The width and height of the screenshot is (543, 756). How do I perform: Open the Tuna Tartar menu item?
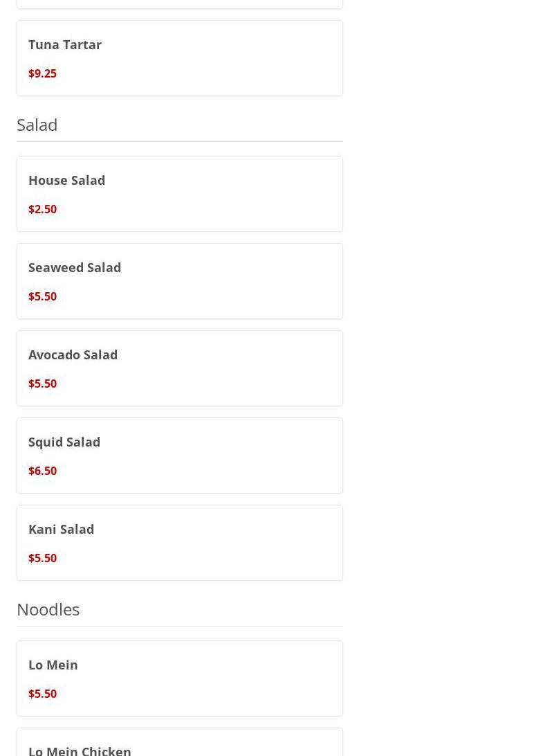coord(65,44)
